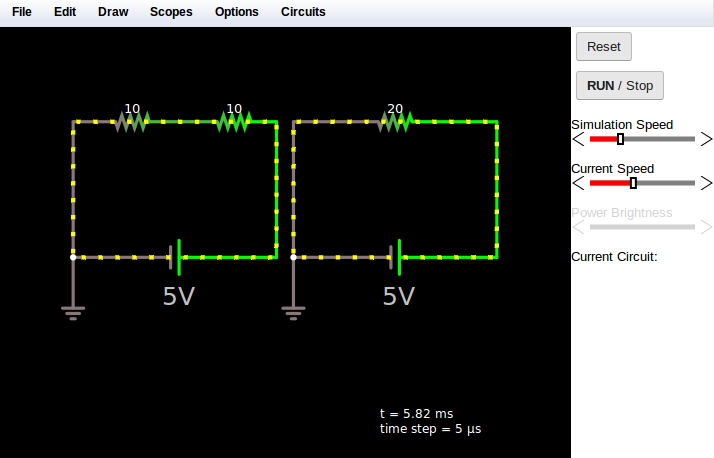The image size is (714, 458).
Task: Click the RUN / Stop button
Action: point(620,86)
